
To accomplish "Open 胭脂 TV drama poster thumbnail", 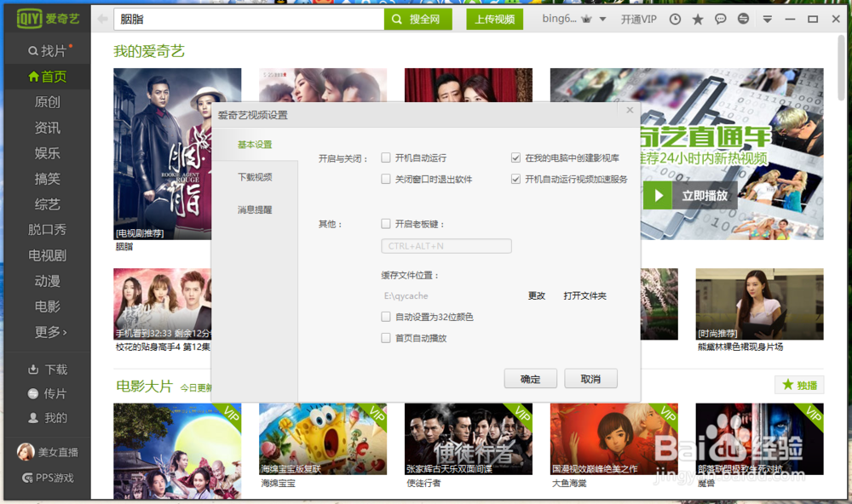I will coord(163,154).
